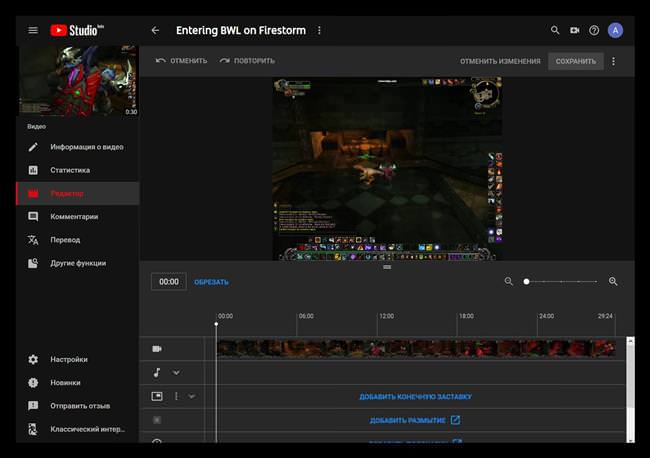Screen dimensions: 650x458
Task: Open the Статистика section
Action: (78, 170)
